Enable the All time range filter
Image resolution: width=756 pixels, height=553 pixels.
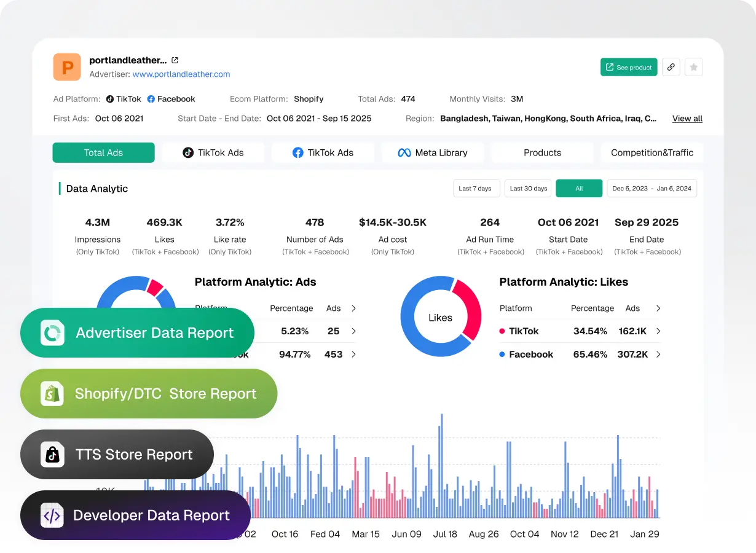tap(578, 189)
